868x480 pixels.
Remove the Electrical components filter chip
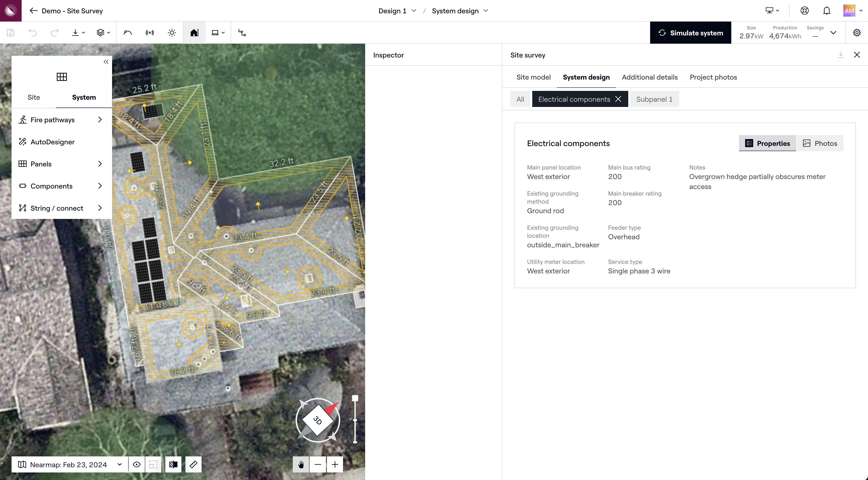618,99
